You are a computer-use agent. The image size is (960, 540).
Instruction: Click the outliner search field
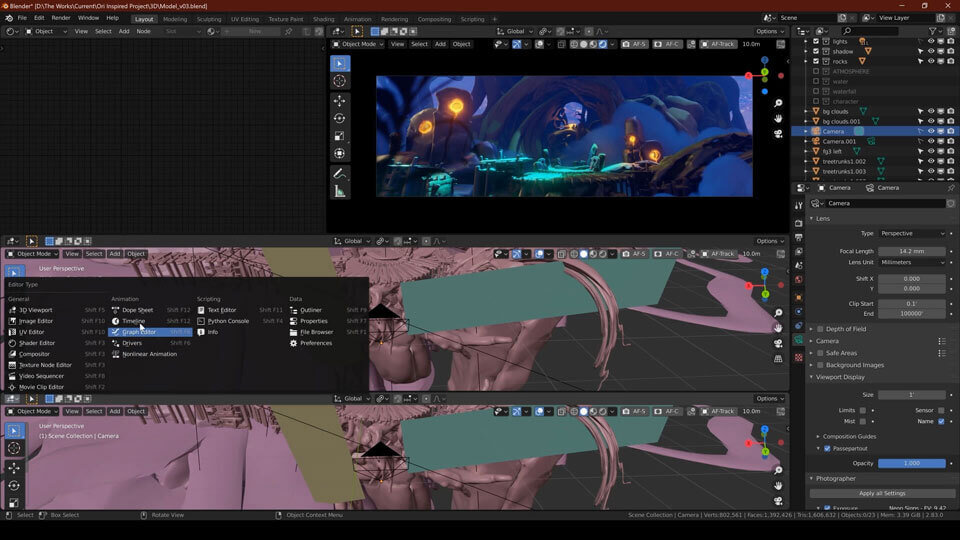[x=869, y=31]
